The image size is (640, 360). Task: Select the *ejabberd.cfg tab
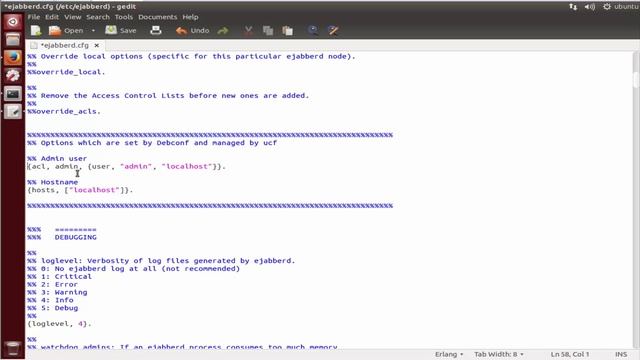click(64, 45)
